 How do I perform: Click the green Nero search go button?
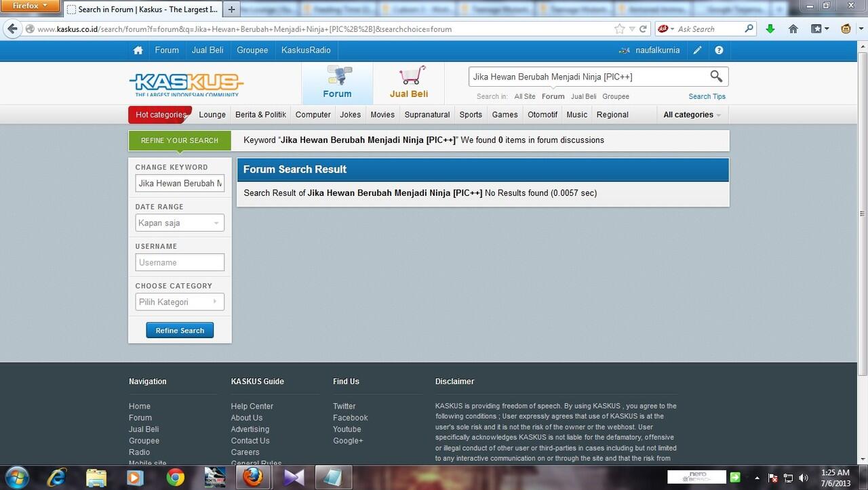[x=734, y=477]
